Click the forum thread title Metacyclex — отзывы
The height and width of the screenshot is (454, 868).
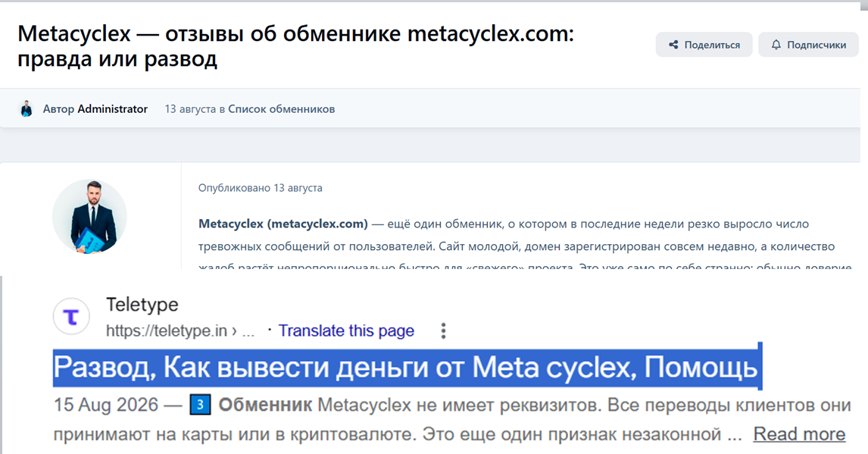click(x=295, y=46)
